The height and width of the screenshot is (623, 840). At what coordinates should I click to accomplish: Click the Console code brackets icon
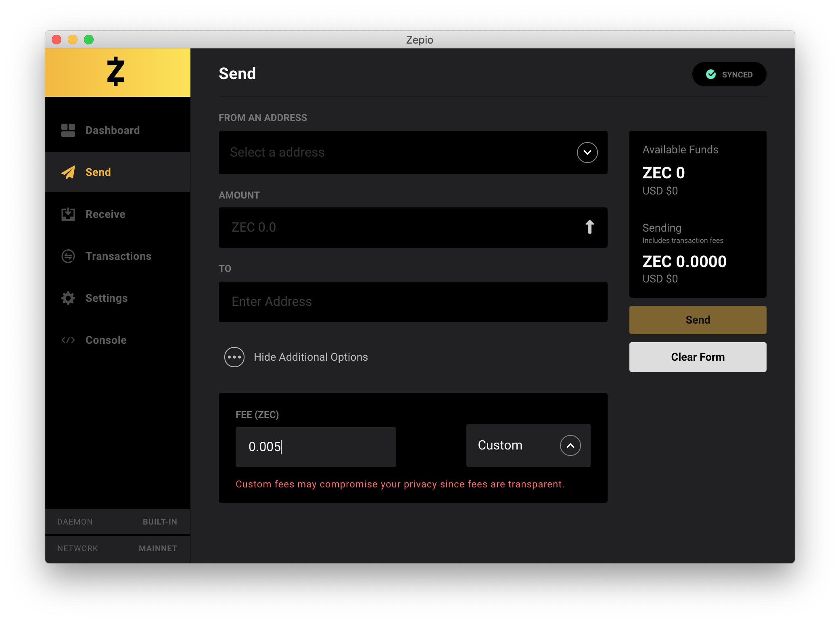(x=68, y=340)
